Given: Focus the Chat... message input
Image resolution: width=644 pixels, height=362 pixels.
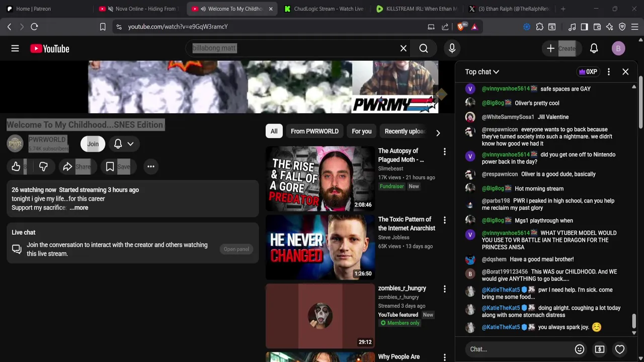Looking at the screenshot, I should click(518, 349).
